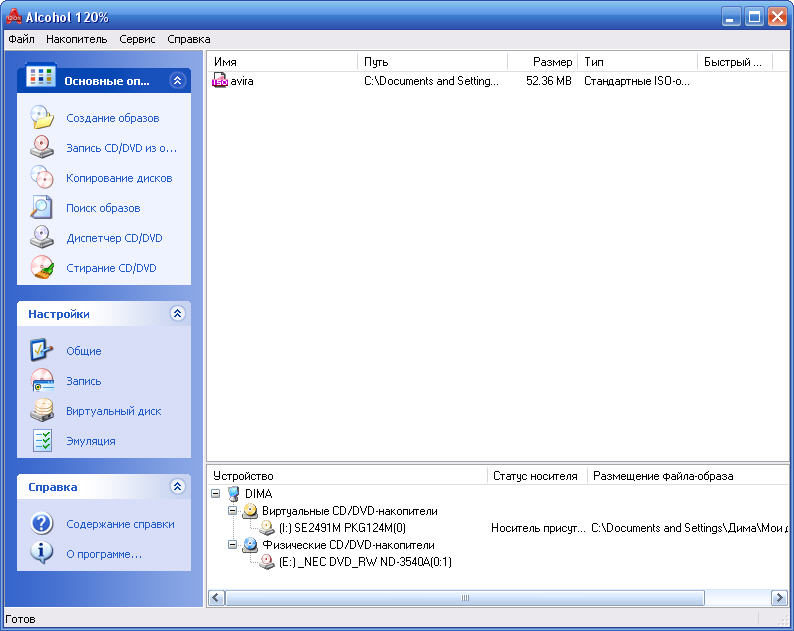Open the Сервис menu
The height and width of the screenshot is (631, 794).
coord(137,39)
